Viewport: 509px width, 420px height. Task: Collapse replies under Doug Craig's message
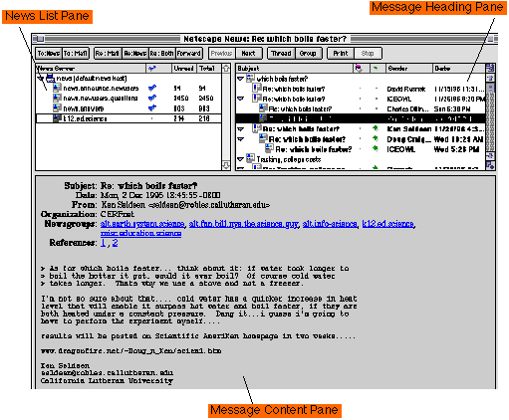point(241,139)
